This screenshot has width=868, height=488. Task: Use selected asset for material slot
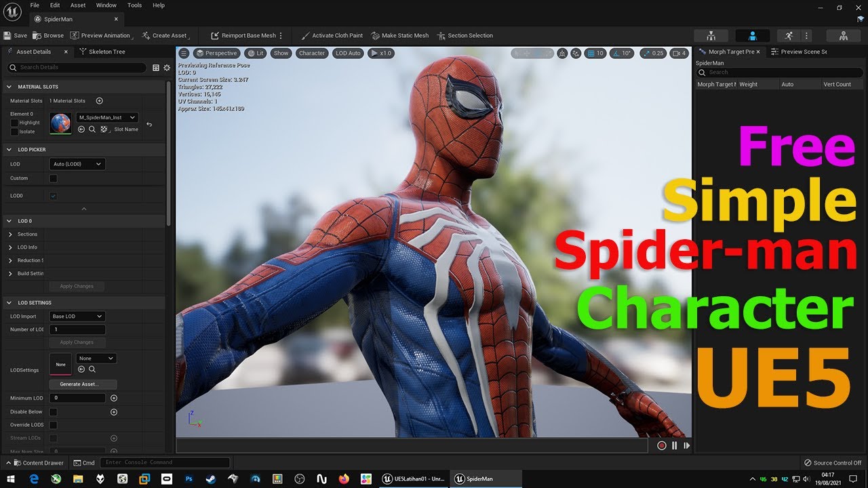81,129
